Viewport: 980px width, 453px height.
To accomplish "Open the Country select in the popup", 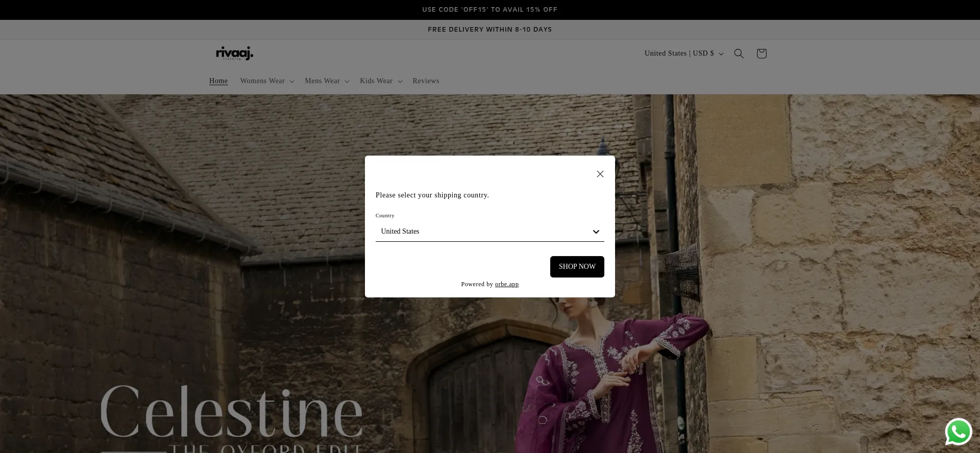I will (490, 232).
